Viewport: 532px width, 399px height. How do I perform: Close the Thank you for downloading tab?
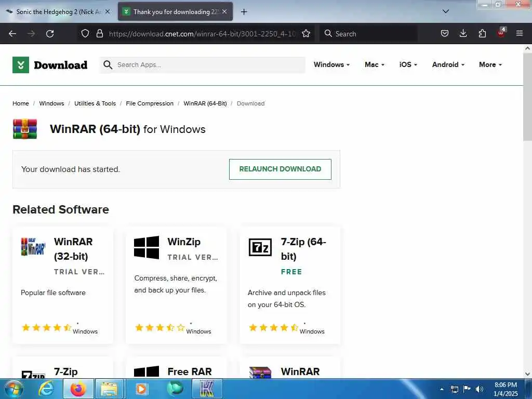pyautogui.click(x=224, y=11)
